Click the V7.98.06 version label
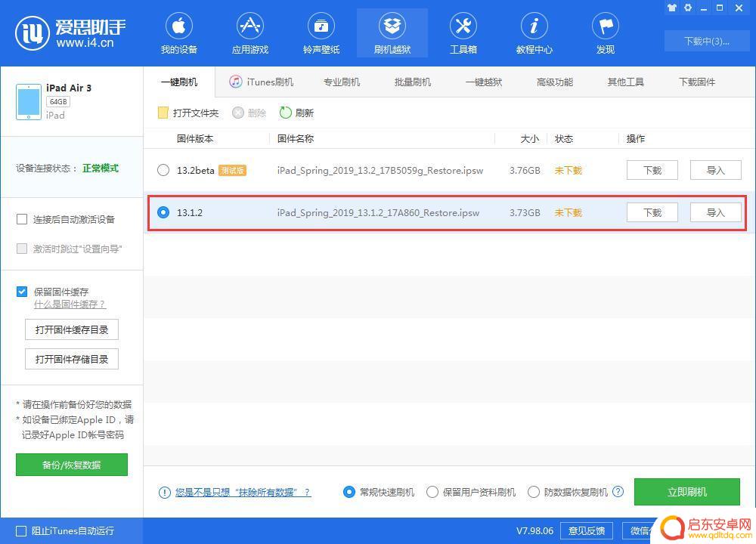756x544 pixels. click(534, 531)
